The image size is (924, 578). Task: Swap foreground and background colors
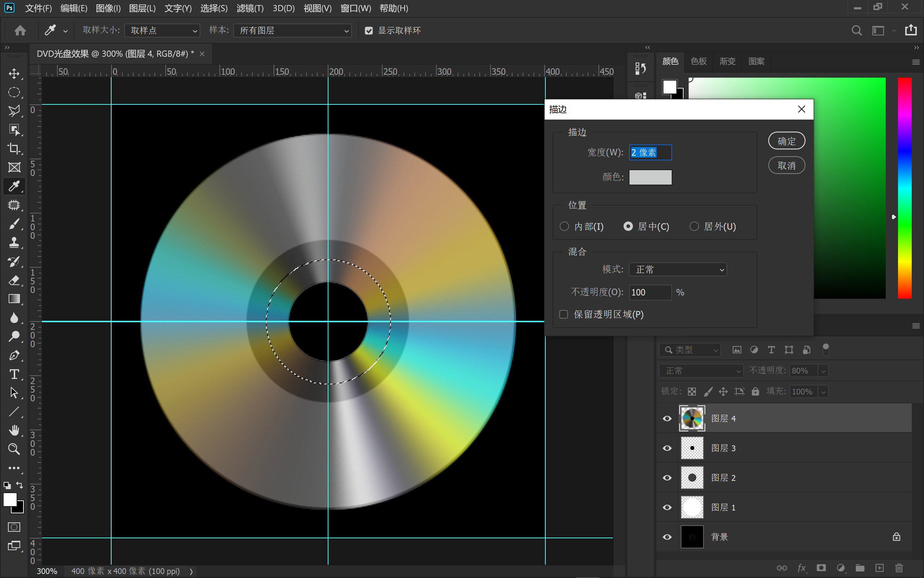pos(19,485)
